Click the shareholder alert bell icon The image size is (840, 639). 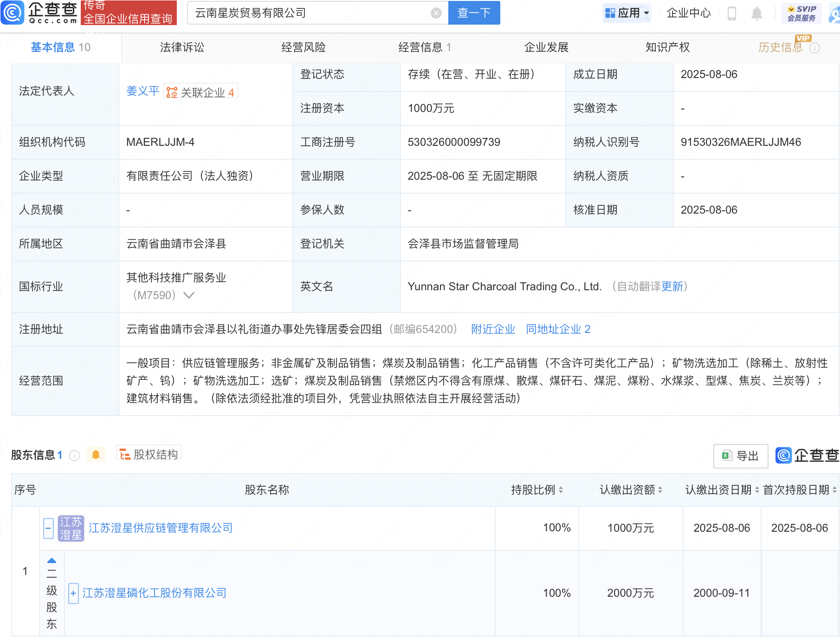click(x=96, y=455)
